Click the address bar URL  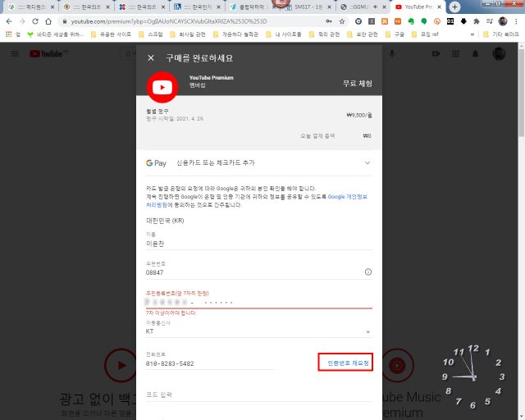pos(169,21)
